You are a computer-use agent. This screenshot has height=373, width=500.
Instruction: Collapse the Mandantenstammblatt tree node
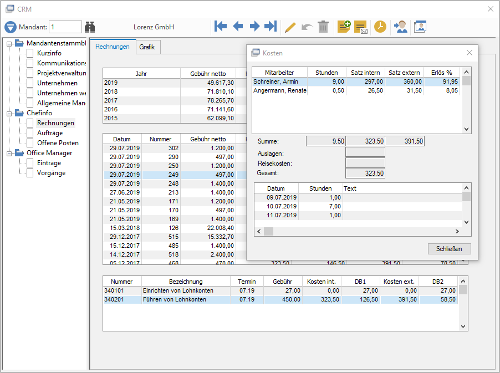pyautogui.click(x=9, y=44)
